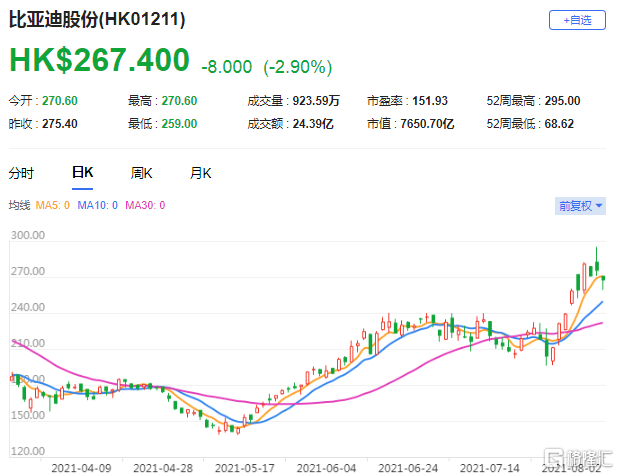Click the 比亚迪股份(HK01211) title

point(97,19)
